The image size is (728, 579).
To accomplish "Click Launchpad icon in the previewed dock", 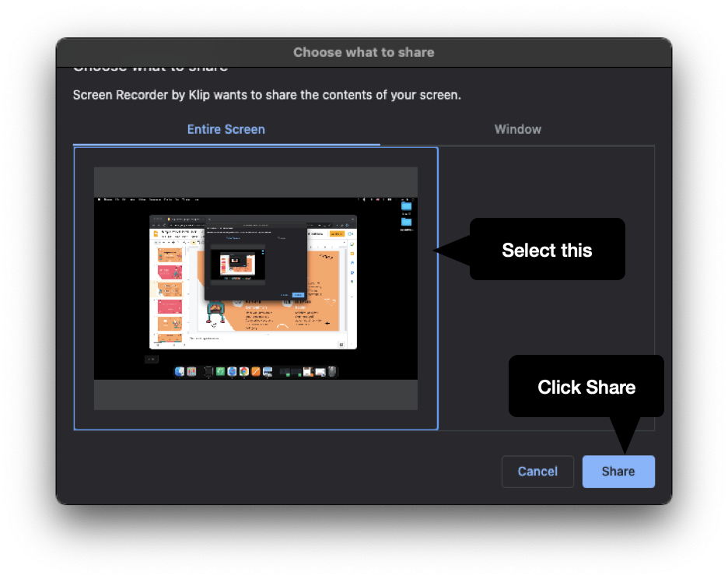I will point(191,371).
